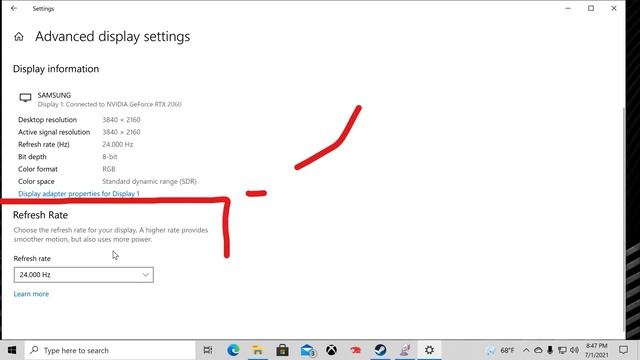Open the Action Center notifications icon
Image resolution: width=640 pixels, height=360 pixels.
(x=623, y=350)
